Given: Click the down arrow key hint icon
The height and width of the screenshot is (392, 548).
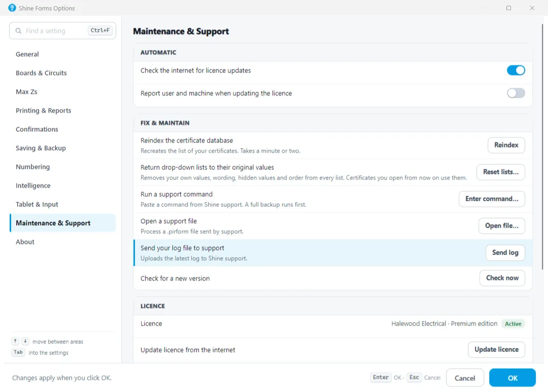Looking at the screenshot, I should tap(25, 341).
